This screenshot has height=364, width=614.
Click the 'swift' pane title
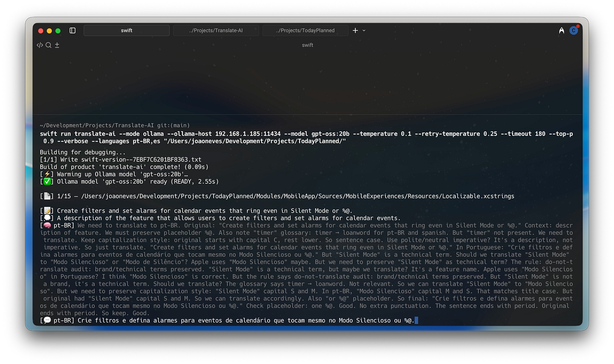(x=307, y=45)
